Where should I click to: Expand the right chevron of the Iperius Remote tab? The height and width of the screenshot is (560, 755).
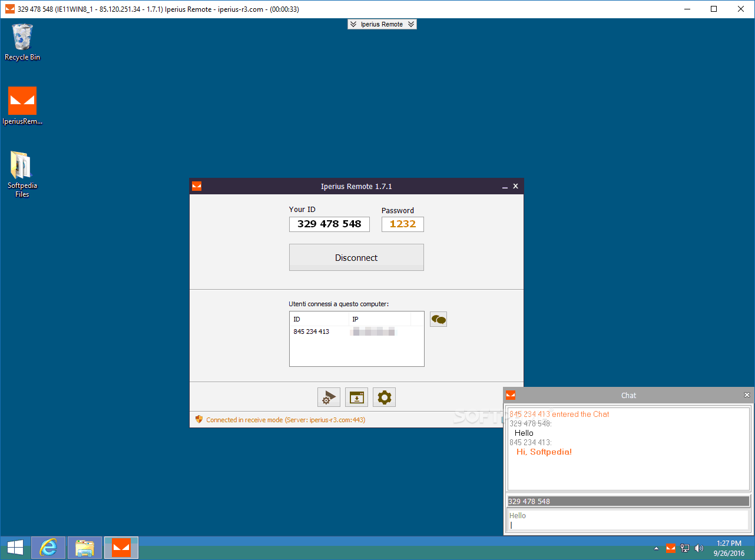pyautogui.click(x=411, y=24)
